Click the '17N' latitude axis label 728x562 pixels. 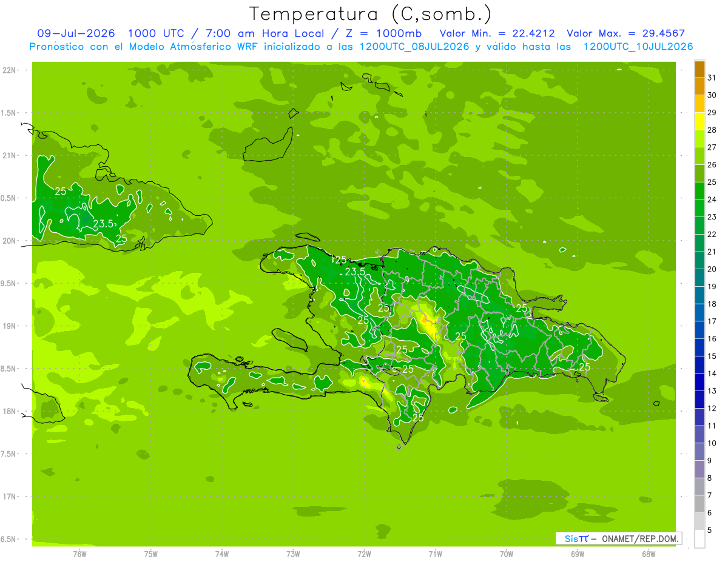pos(9,497)
